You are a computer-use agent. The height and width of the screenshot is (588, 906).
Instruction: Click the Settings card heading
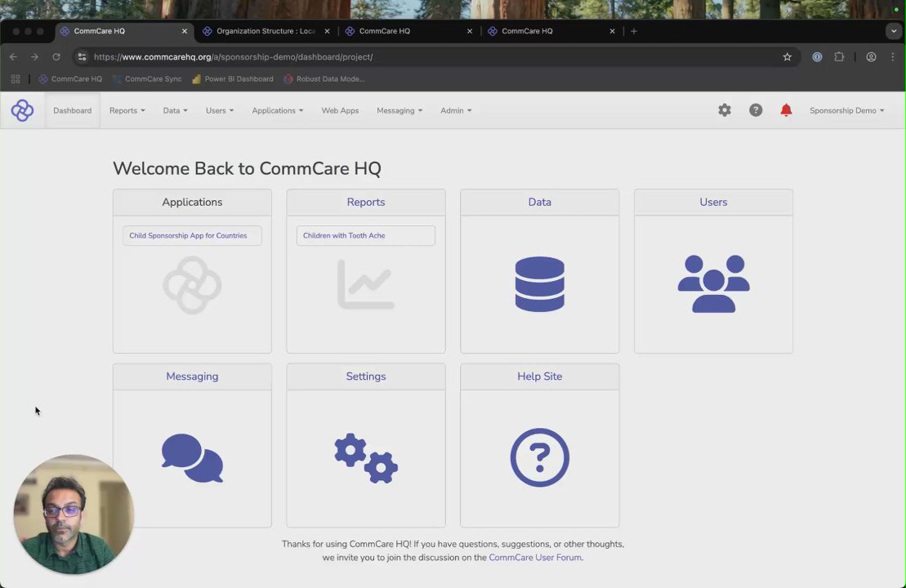coord(366,376)
